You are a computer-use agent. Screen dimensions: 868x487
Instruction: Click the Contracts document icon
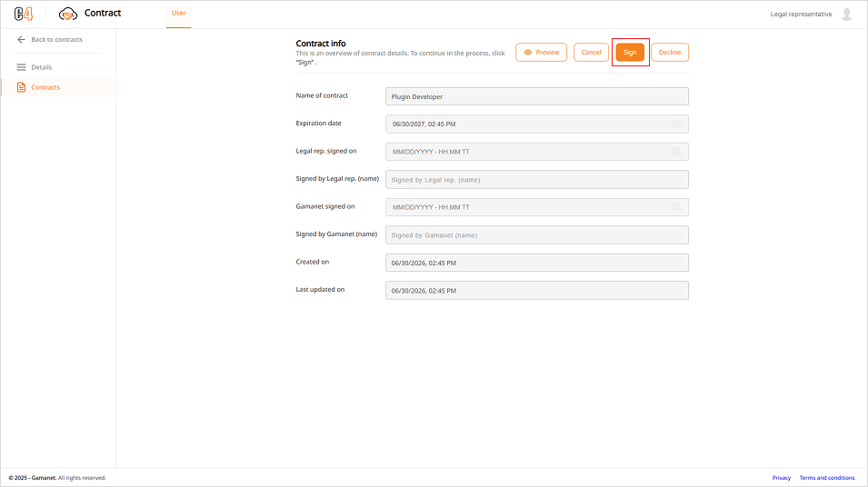21,87
